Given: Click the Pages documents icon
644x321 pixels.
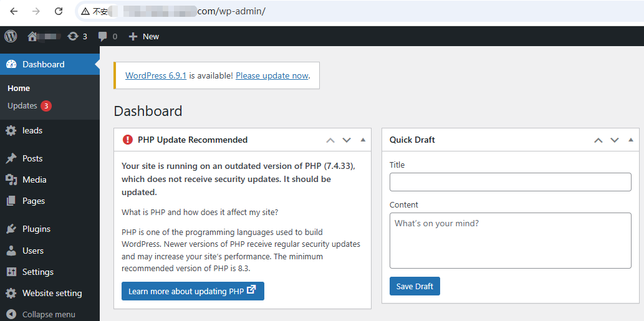Looking at the screenshot, I should 11,201.
